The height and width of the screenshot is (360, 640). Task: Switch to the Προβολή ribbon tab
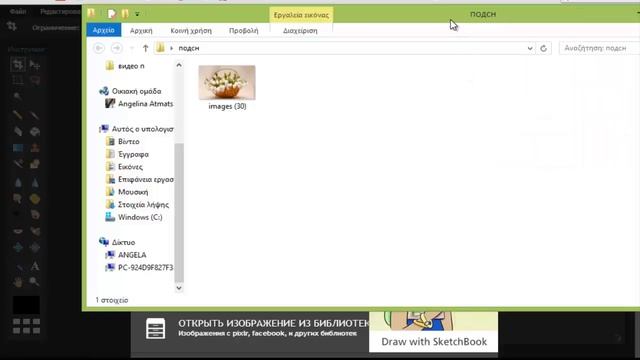tap(244, 31)
